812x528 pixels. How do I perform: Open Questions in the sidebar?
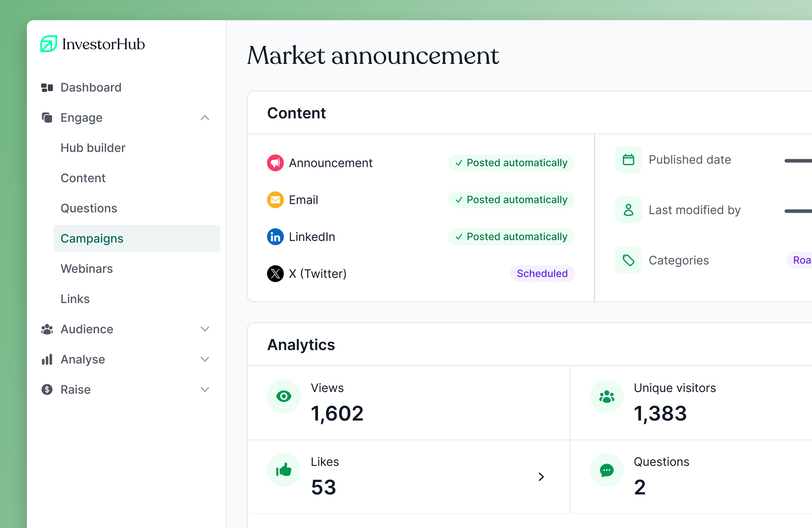[89, 208]
